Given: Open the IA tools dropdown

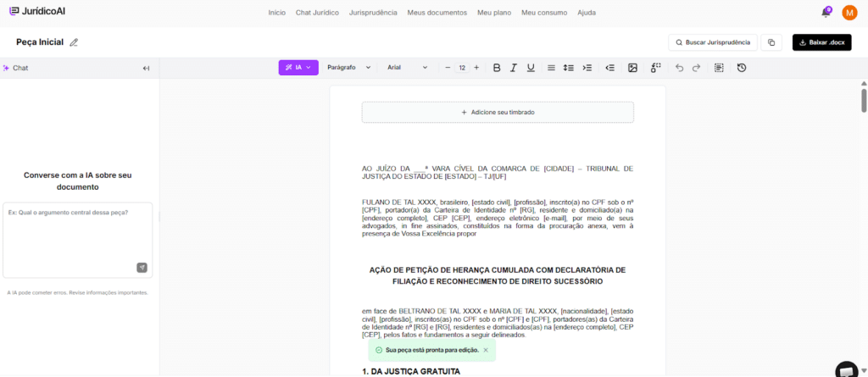Looking at the screenshot, I should pyautogui.click(x=298, y=68).
